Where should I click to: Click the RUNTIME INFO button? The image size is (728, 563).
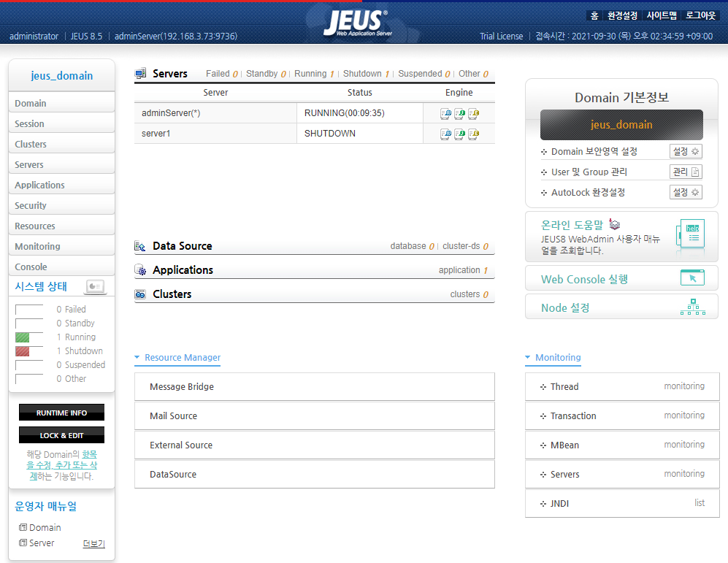[x=62, y=413]
